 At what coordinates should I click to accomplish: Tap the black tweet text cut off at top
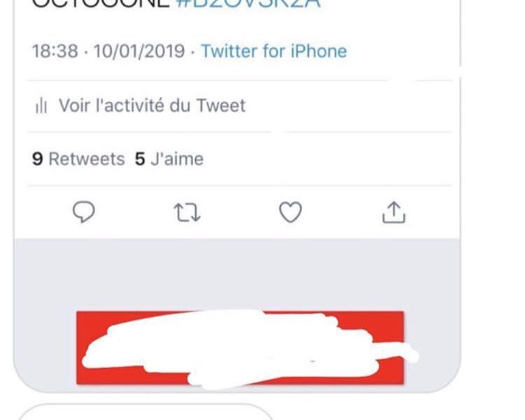coord(100,4)
